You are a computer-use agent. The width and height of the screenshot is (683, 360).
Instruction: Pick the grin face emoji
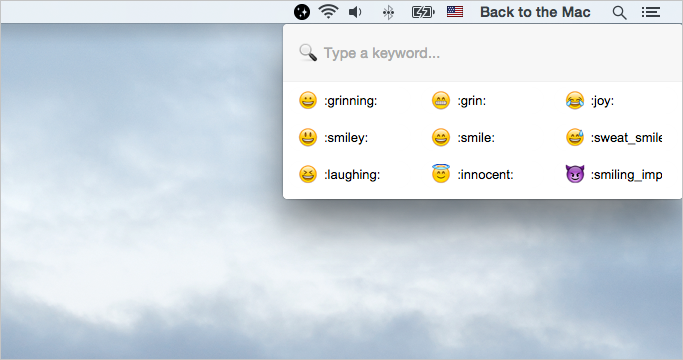pyautogui.click(x=441, y=100)
